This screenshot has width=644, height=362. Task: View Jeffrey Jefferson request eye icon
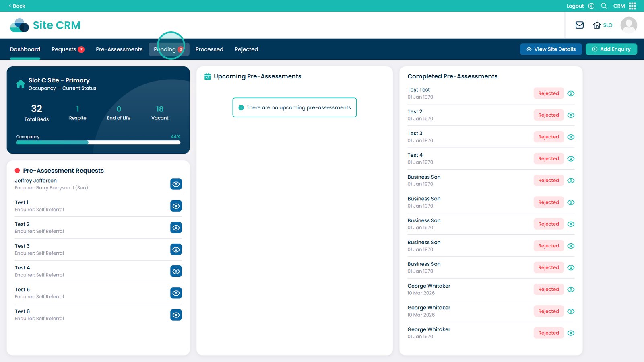[x=176, y=184]
